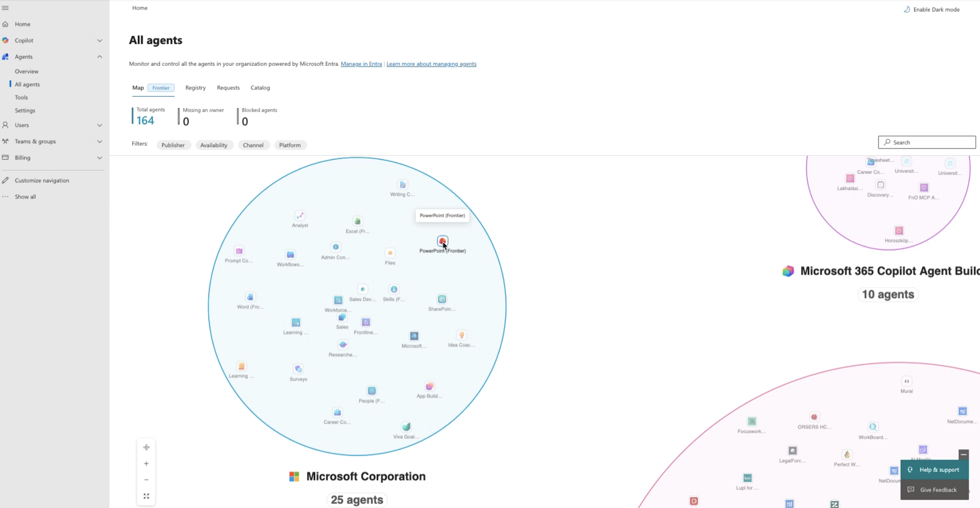The height and width of the screenshot is (508, 980).
Task: Zoom in on the agent map
Action: (x=146, y=464)
